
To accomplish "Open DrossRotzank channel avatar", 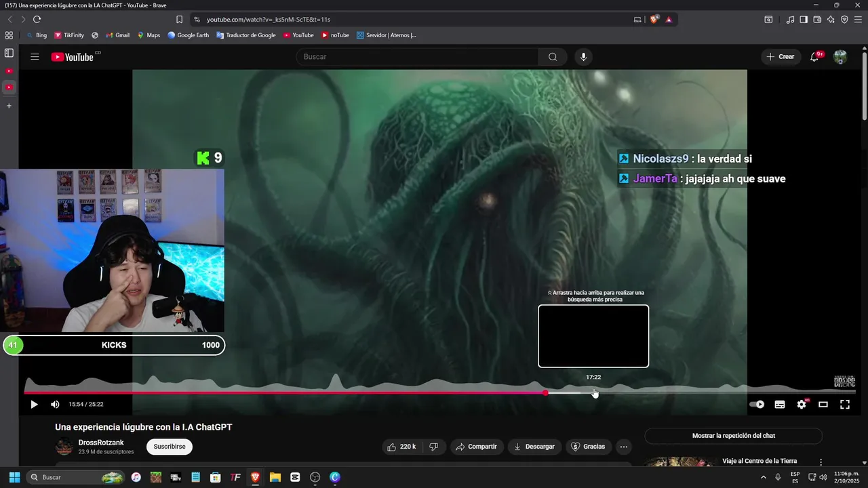I will (x=64, y=447).
